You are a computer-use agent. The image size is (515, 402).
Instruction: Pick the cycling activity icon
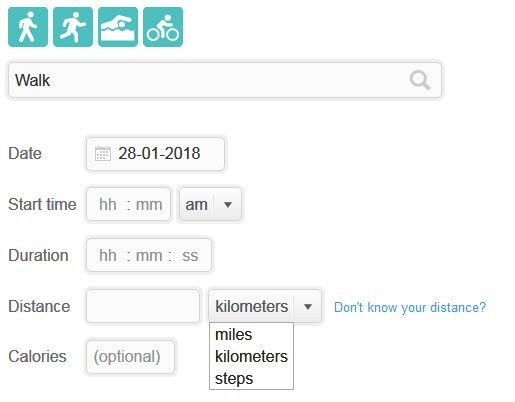(x=163, y=27)
